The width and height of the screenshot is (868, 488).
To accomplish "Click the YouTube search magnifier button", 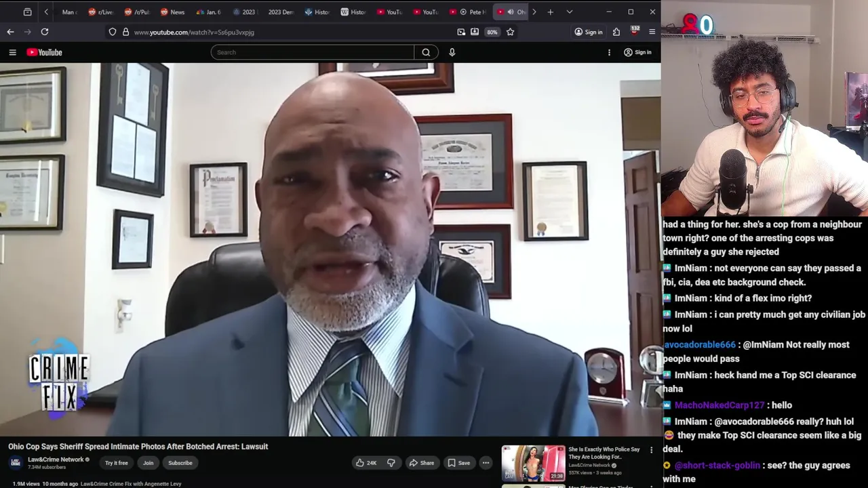I will (426, 52).
